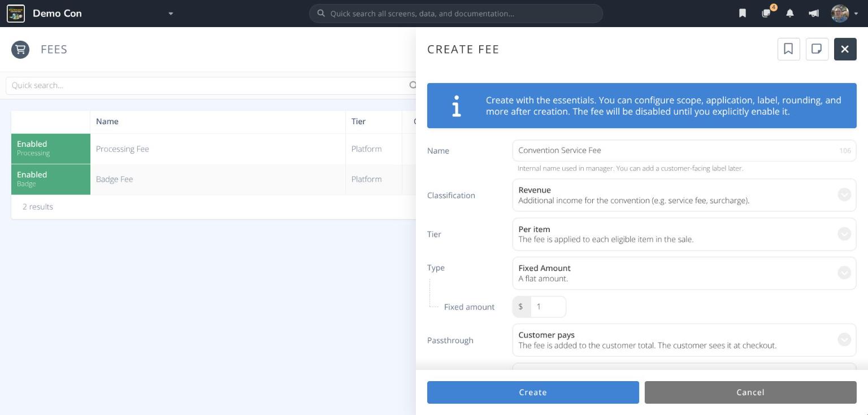Screen dimensions: 868x415
Task: Open the Type dropdown showing Fixed Amount
Action: pyautogui.click(x=684, y=273)
